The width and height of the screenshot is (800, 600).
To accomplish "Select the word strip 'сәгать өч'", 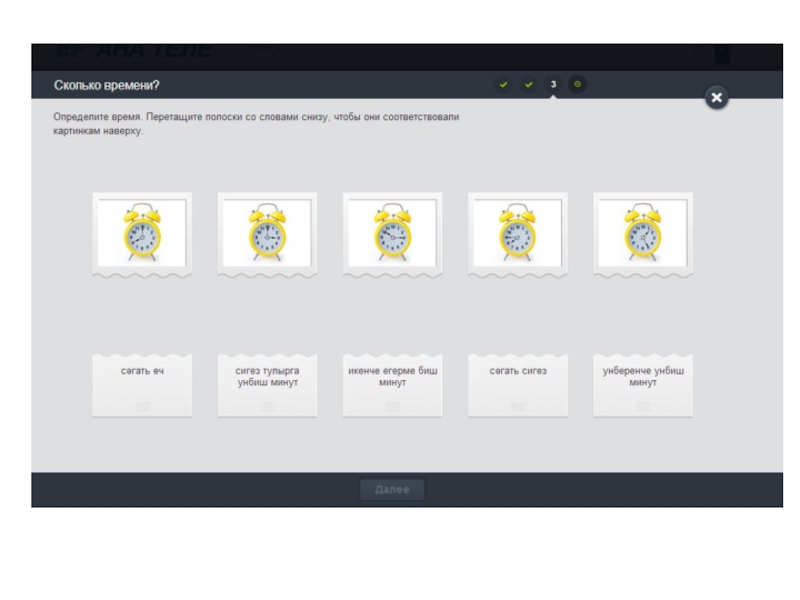I will (x=142, y=386).
